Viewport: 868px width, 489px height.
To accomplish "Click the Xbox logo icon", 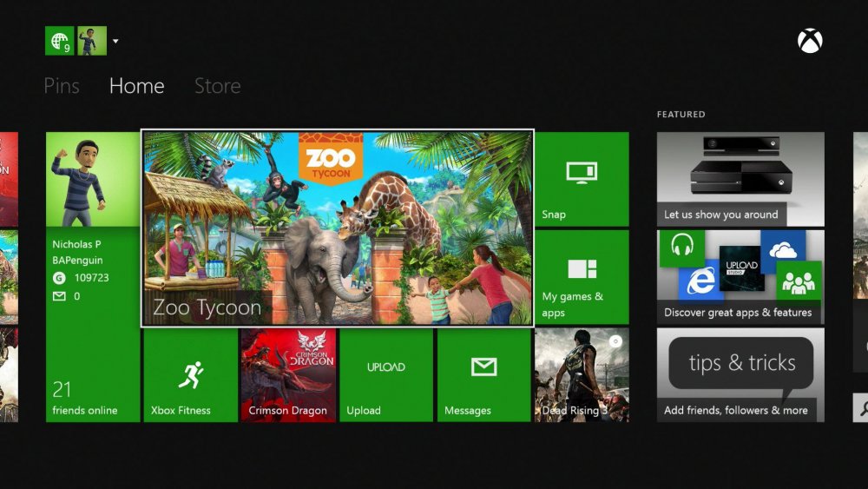I will [810, 41].
